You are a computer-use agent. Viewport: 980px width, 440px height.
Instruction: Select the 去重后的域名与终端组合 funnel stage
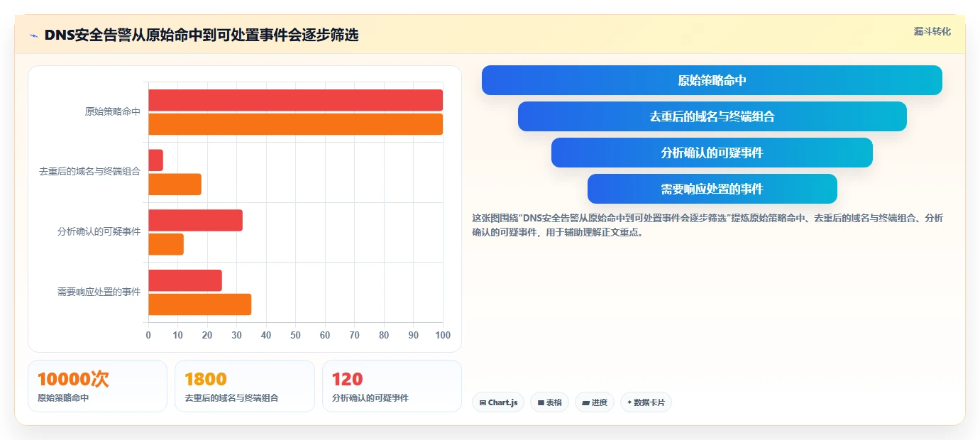712,116
